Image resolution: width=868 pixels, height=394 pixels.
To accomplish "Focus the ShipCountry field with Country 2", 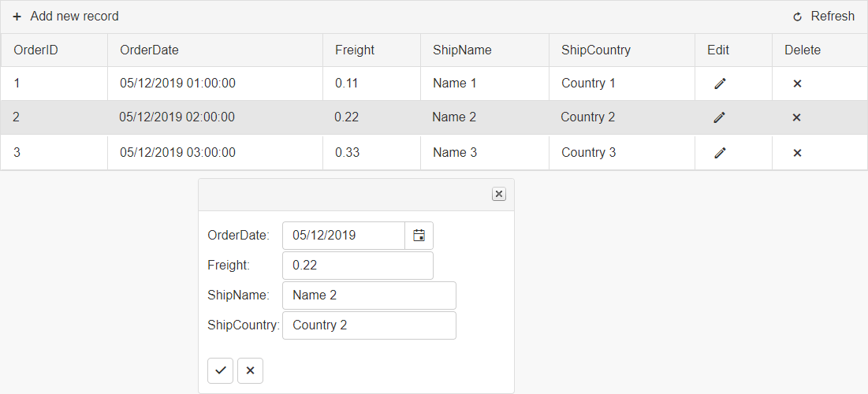I will click(x=369, y=325).
